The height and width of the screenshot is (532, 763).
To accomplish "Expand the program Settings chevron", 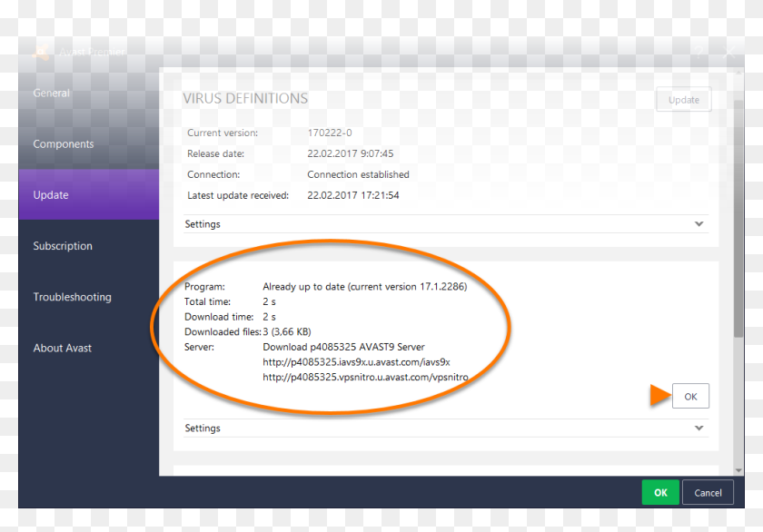I will (x=699, y=429).
